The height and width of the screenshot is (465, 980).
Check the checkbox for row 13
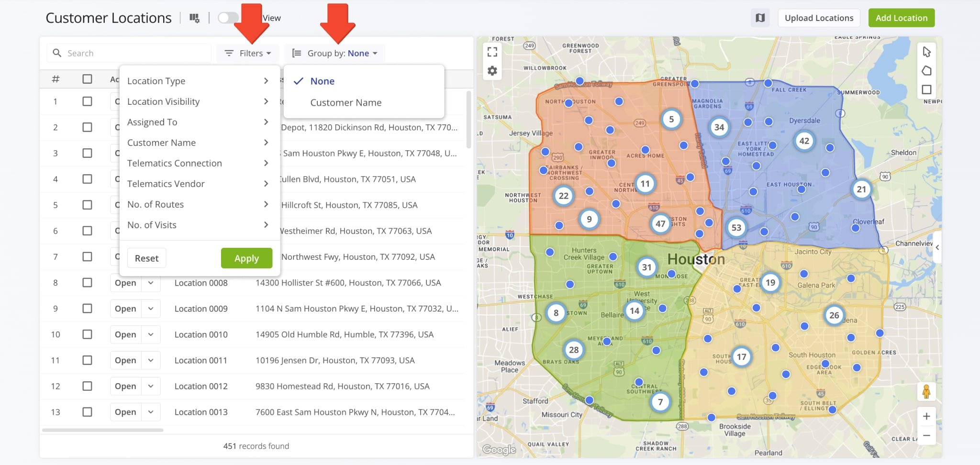(87, 412)
